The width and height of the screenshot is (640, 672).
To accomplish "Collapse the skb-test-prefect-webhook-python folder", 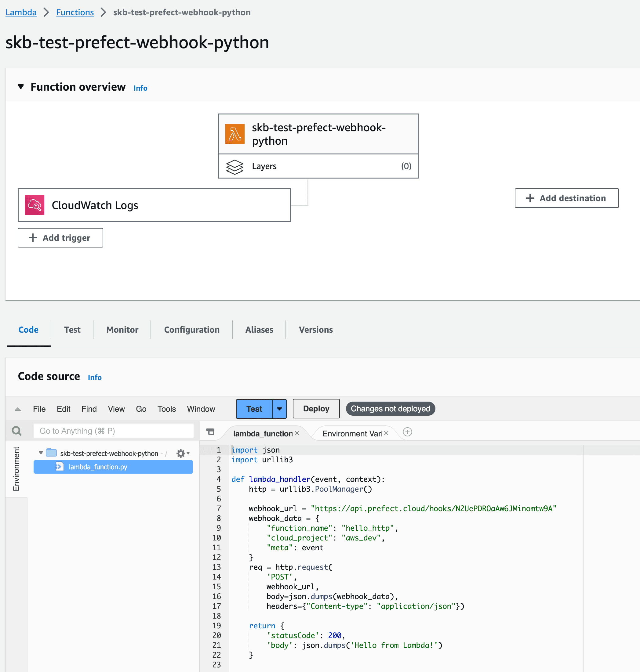I will pos(41,453).
